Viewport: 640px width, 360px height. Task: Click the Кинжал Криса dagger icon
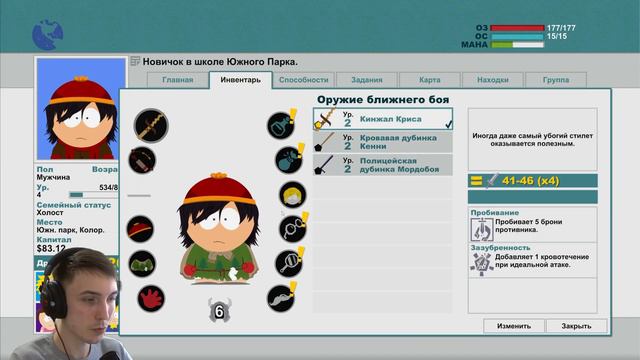(x=325, y=119)
